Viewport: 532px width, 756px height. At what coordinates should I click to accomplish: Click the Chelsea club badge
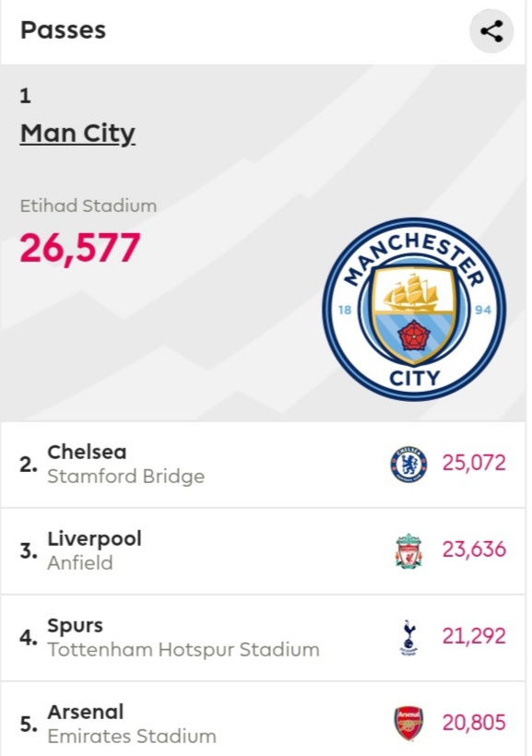tap(408, 464)
